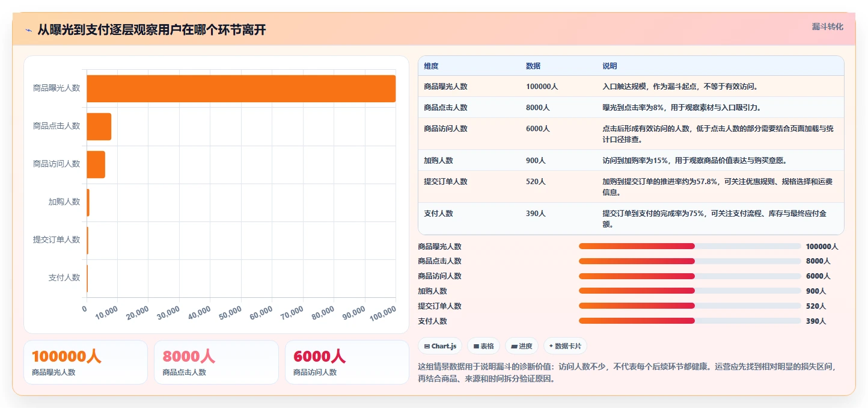
Task: Click the 数据卡片 chip
Action: pyautogui.click(x=565, y=346)
